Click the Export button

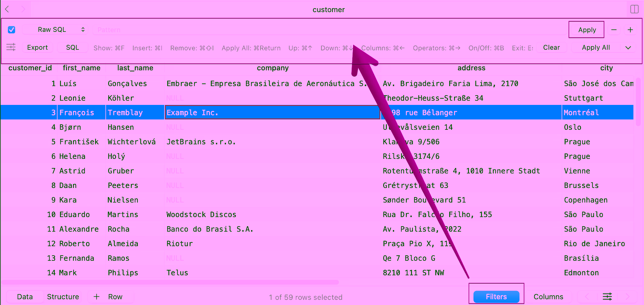(x=37, y=48)
